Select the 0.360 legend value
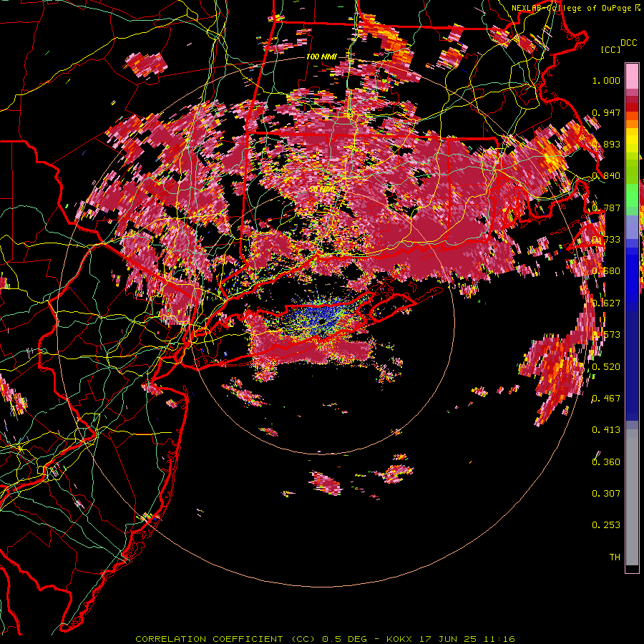Viewport: 644px width, 644px height. (606, 462)
